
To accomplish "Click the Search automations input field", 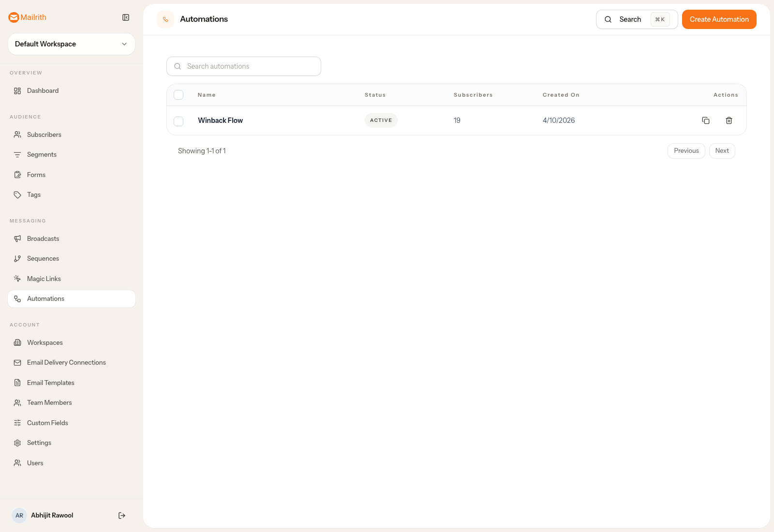I will (243, 66).
